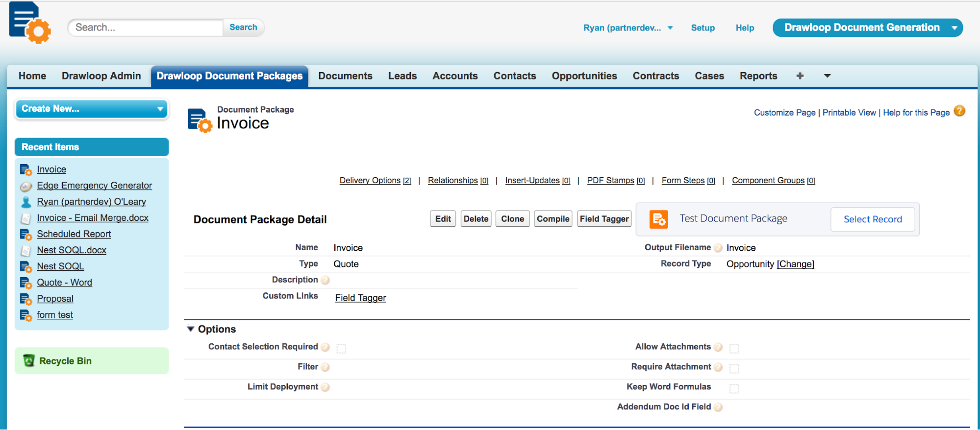Click the [Change] record type link
980x430 pixels.
point(795,264)
